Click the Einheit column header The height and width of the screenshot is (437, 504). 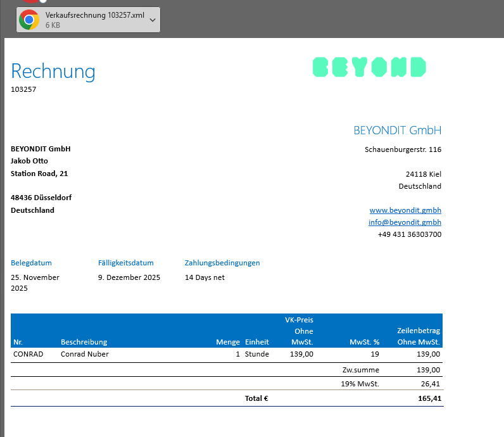tap(257, 342)
